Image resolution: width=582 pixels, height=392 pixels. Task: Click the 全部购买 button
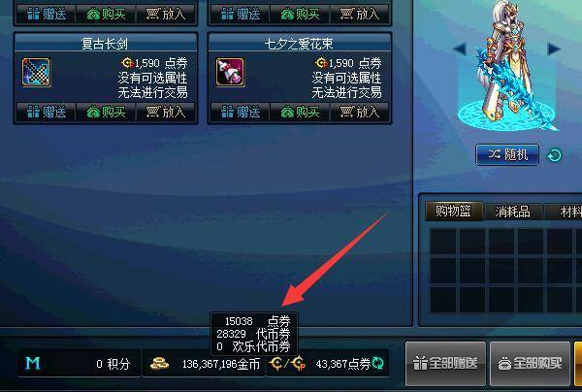(x=530, y=364)
